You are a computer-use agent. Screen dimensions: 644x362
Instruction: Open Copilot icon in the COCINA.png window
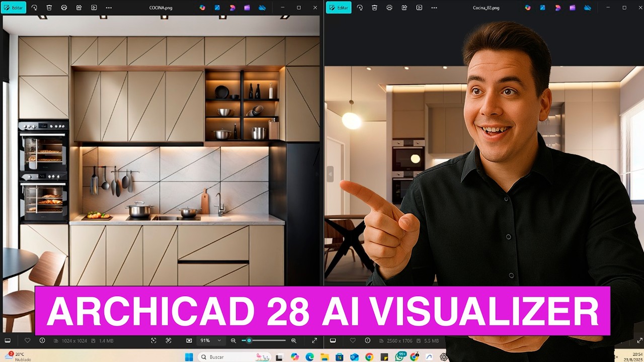(202, 8)
